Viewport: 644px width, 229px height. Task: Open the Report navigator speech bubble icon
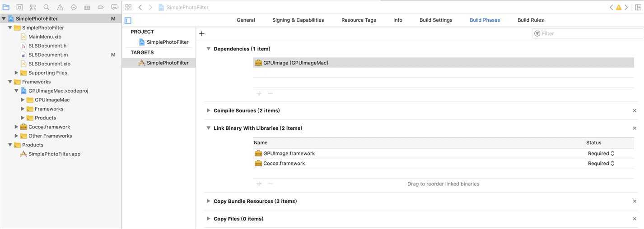(x=114, y=7)
